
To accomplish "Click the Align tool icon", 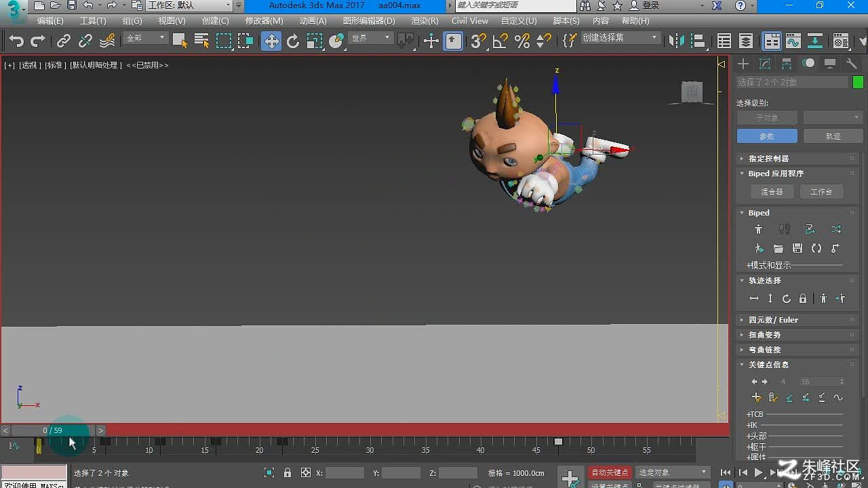I will click(x=698, y=41).
